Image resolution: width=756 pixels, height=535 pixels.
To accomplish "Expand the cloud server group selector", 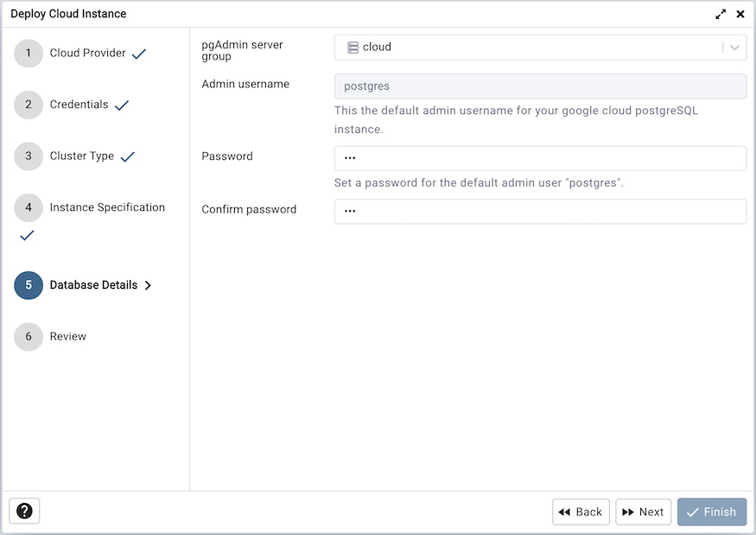I will pyautogui.click(x=736, y=47).
